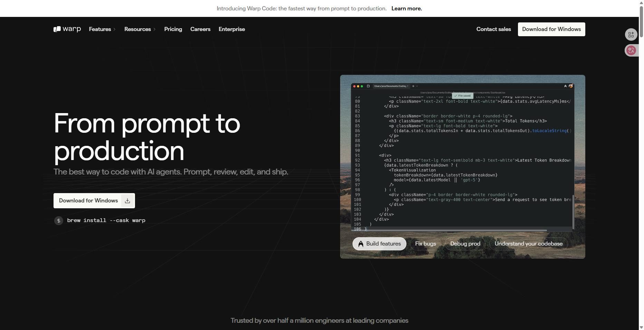This screenshot has width=644, height=330.
Task: Click the dollar sign terminal prompt icon
Action: tap(59, 221)
